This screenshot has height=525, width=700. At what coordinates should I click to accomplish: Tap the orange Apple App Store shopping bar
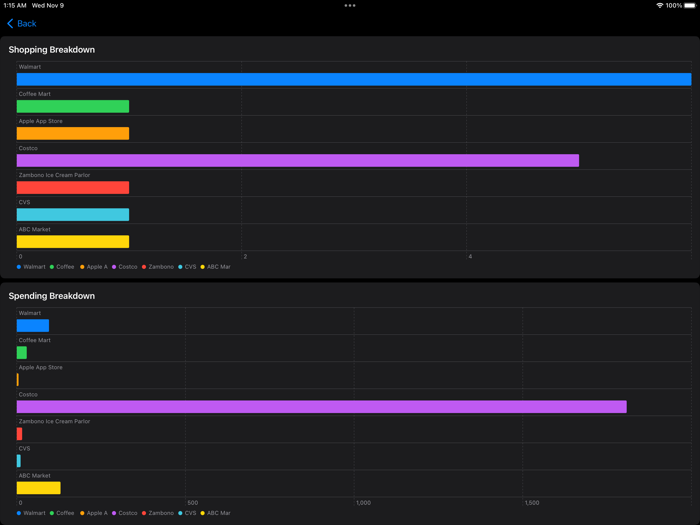(73, 134)
